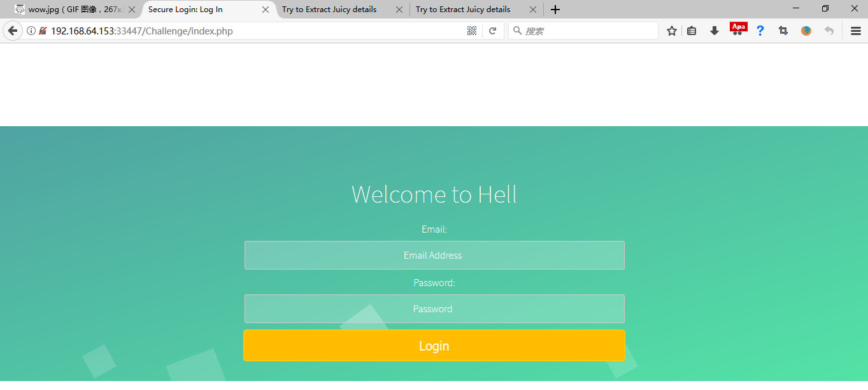
Task: Activate the crop screenshot tool icon
Action: click(x=783, y=31)
